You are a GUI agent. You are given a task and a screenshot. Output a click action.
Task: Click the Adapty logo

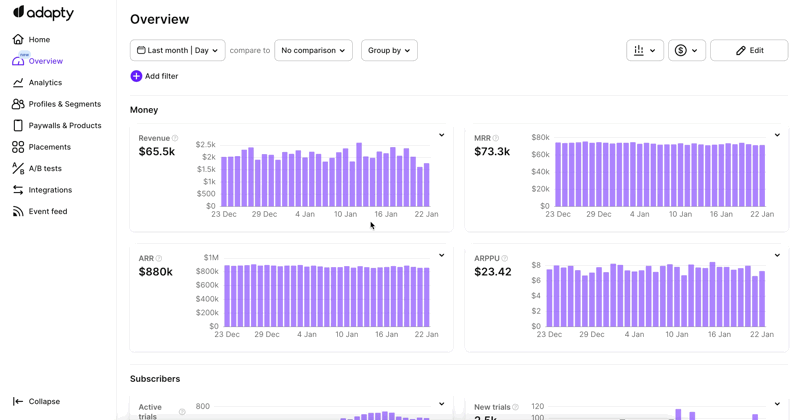coord(43,13)
